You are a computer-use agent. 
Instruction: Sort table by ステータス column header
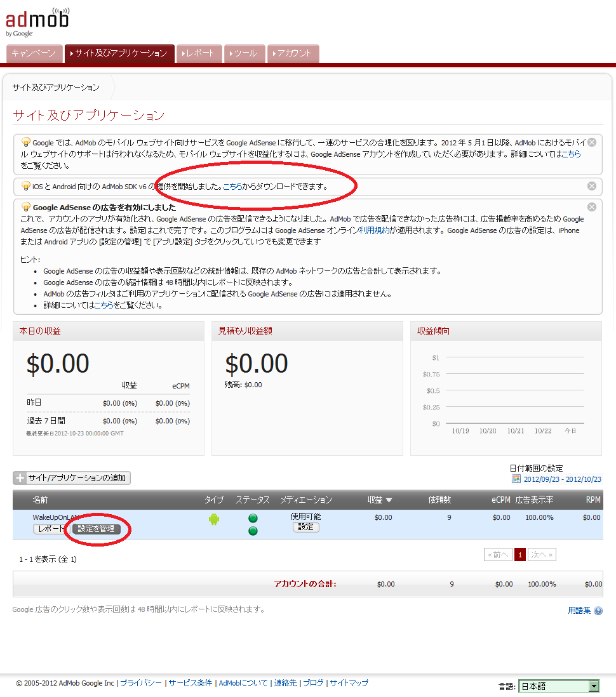(253, 500)
